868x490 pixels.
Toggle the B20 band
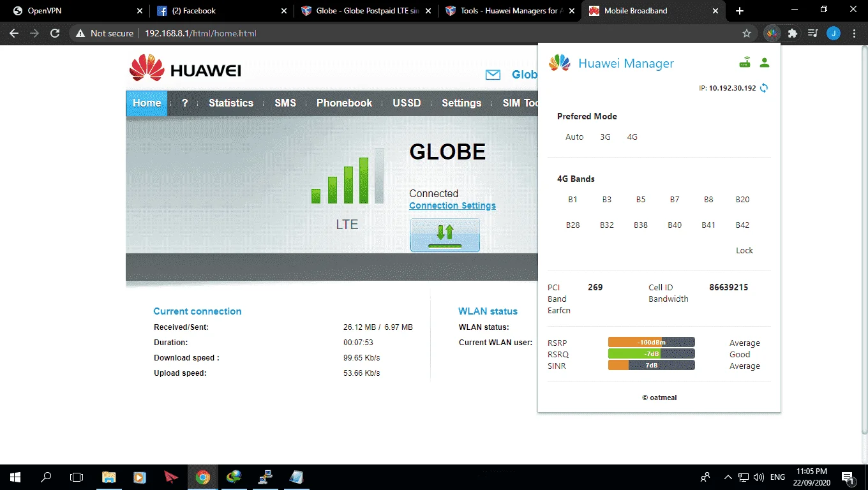point(742,200)
